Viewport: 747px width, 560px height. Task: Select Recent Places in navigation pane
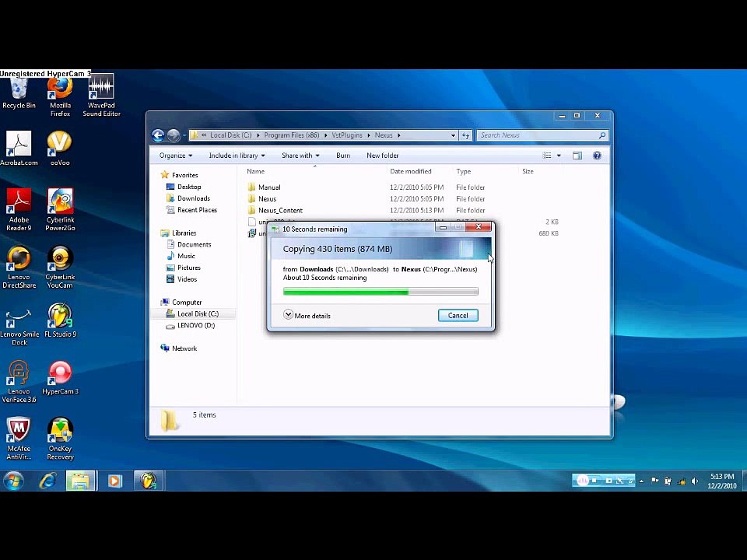point(191,209)
